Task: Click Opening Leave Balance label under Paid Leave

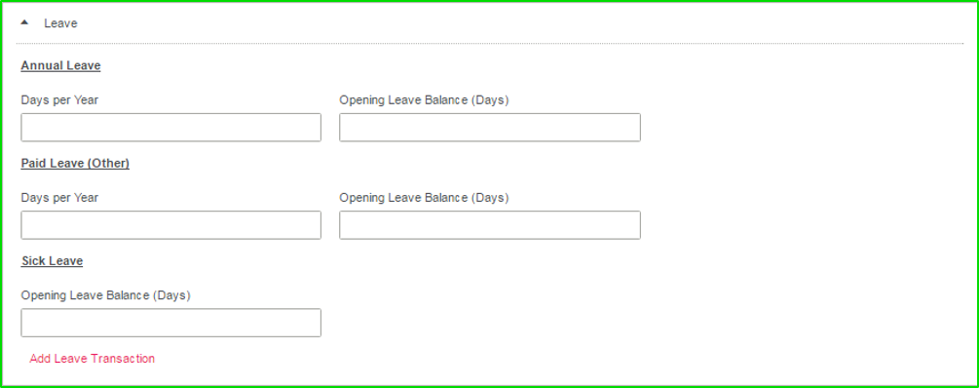Action: pos(425,198)
